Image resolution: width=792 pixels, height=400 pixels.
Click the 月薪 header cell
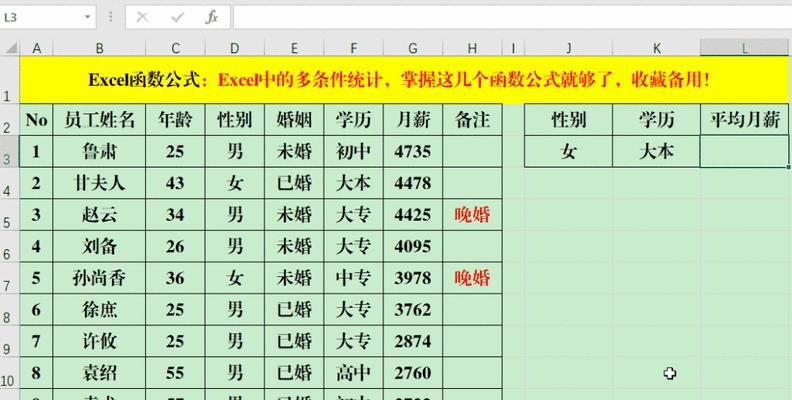pos(413,120)
